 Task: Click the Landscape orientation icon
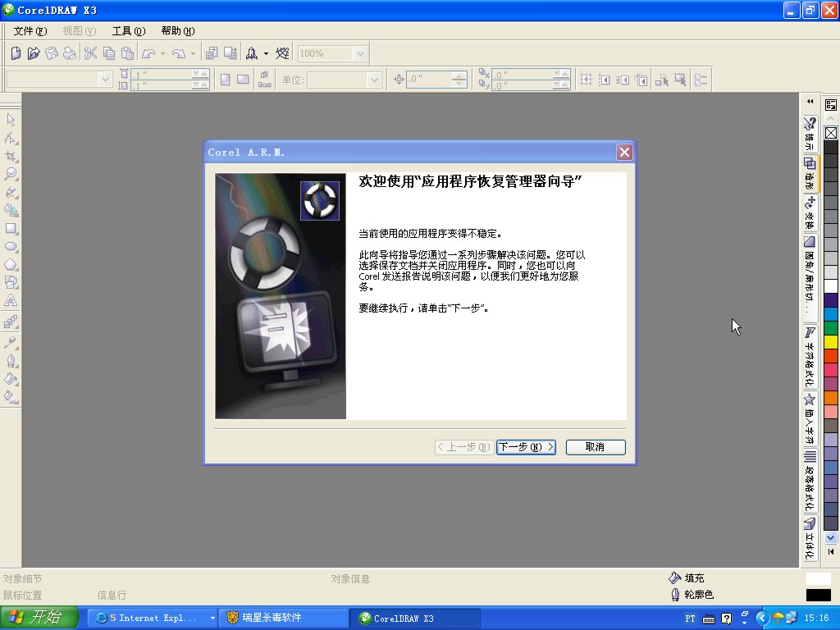coord(243,80)
